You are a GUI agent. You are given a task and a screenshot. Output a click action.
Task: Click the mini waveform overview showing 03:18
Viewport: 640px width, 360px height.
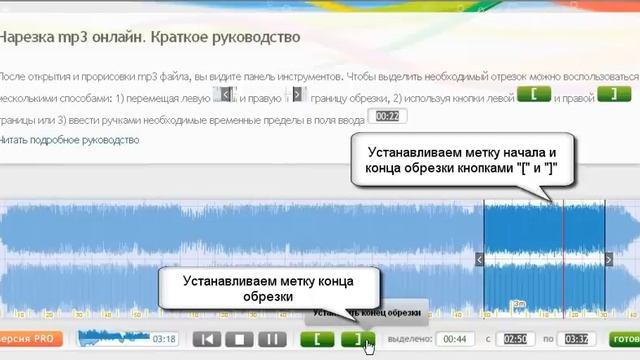coord(127,338)
